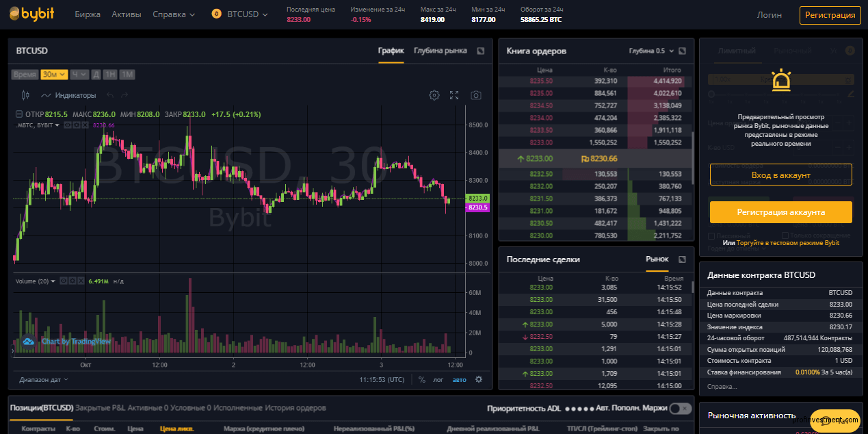Toggle percent scale mode

422,379
